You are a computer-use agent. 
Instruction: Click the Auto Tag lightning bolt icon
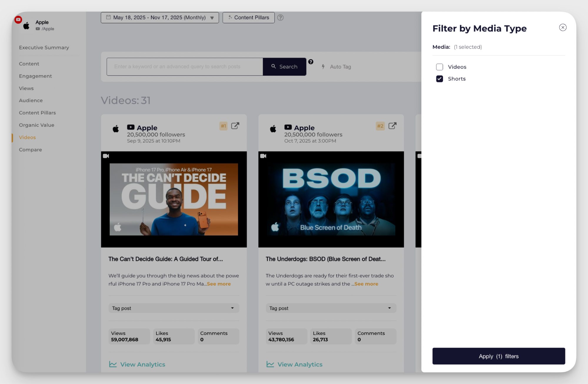323,67
